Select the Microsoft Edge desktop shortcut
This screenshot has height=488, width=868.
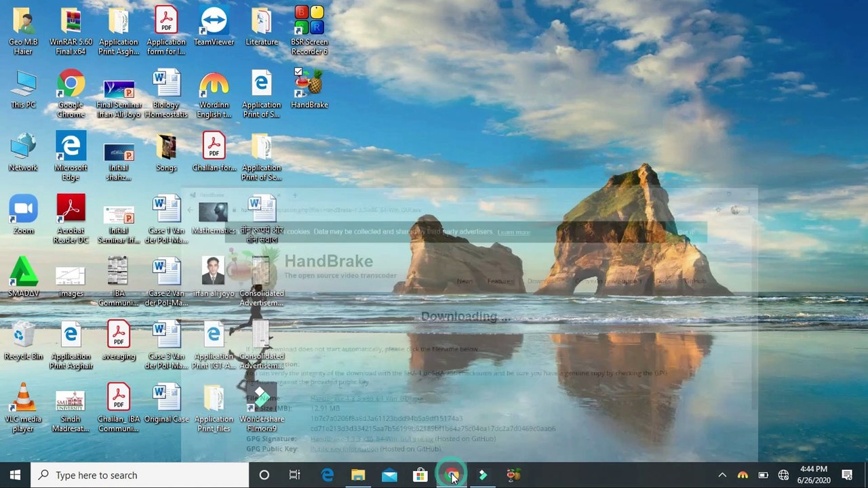[x=71, y=157]
